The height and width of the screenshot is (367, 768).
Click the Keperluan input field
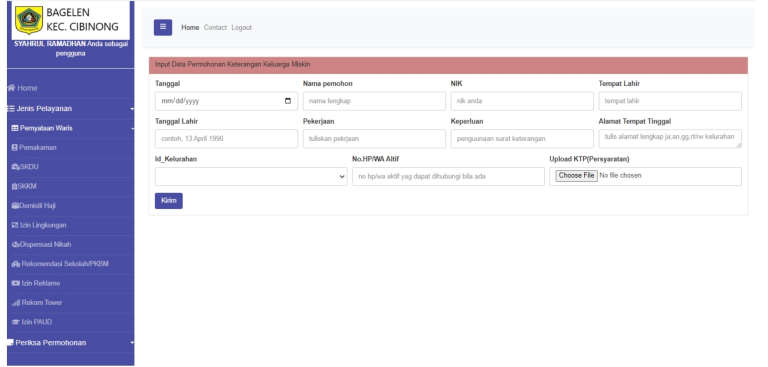tap(522, 139)
